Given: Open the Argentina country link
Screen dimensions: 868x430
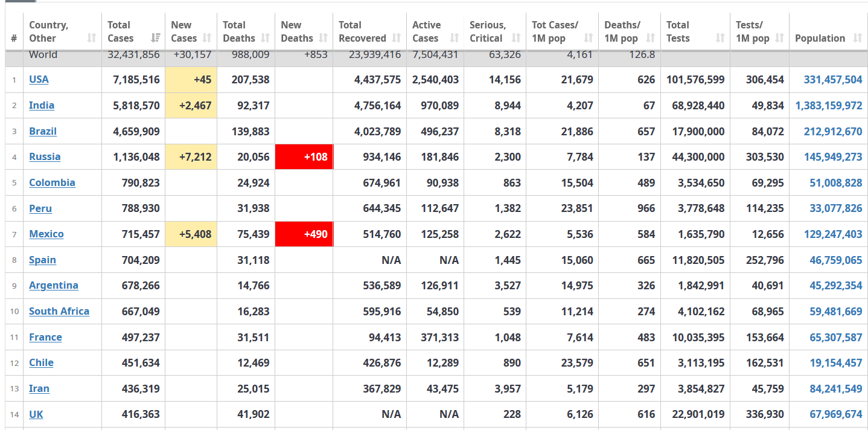Looking at the screenshot, I should pos(54,285).
